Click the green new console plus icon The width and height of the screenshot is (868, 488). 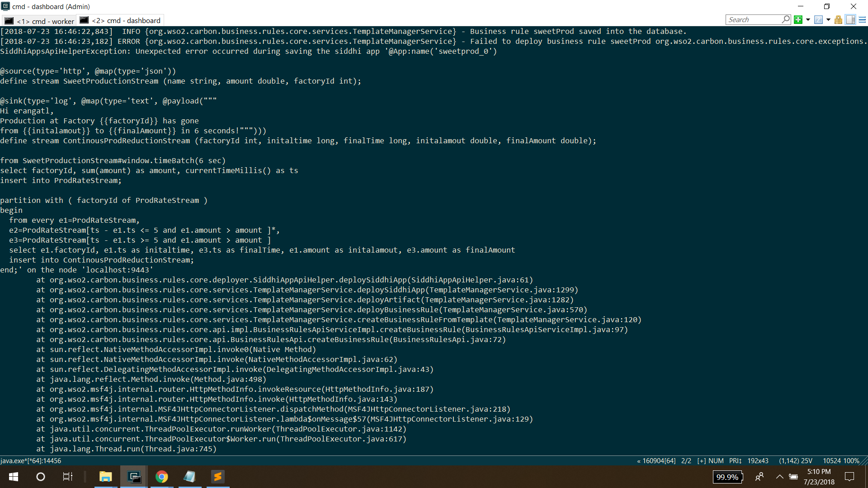click(x=798, y=19)
